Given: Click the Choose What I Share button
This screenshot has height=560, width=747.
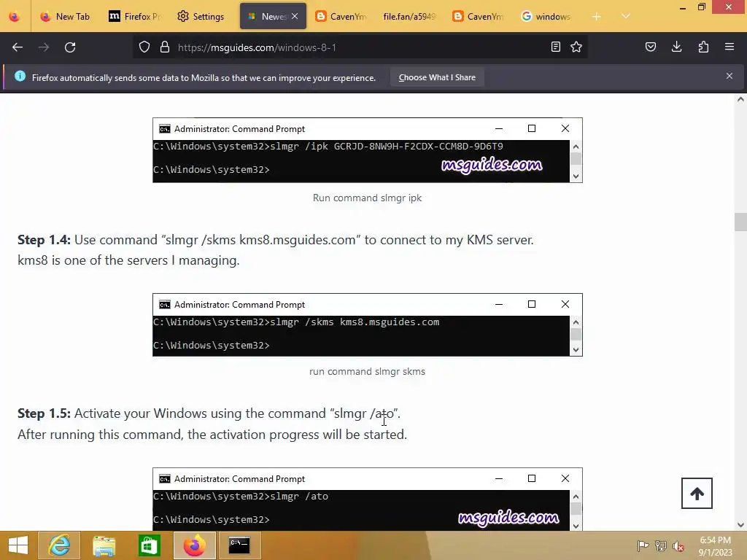Looking at the screenshot, I should coord(437,77).
